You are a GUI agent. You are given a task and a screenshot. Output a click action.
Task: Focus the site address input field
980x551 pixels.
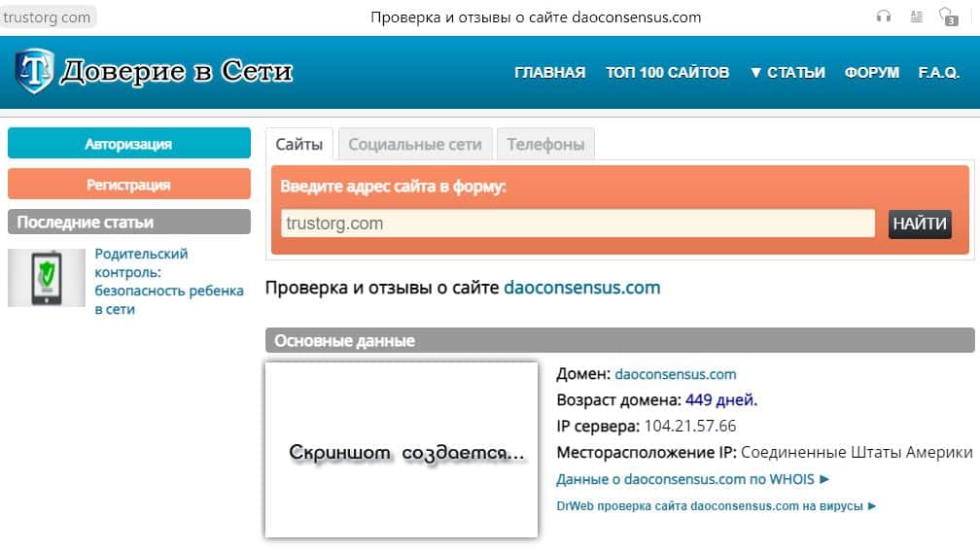tap(577, 224)
